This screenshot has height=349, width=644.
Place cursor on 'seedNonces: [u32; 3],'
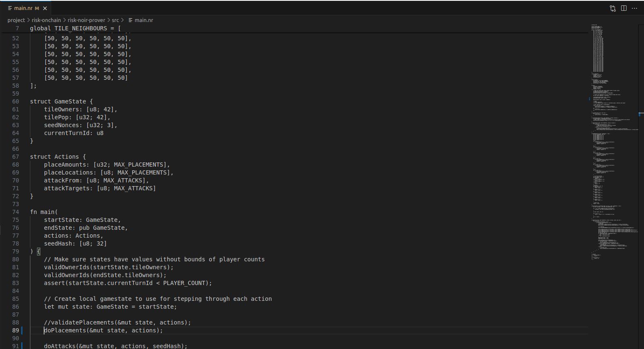coord(81,125)
